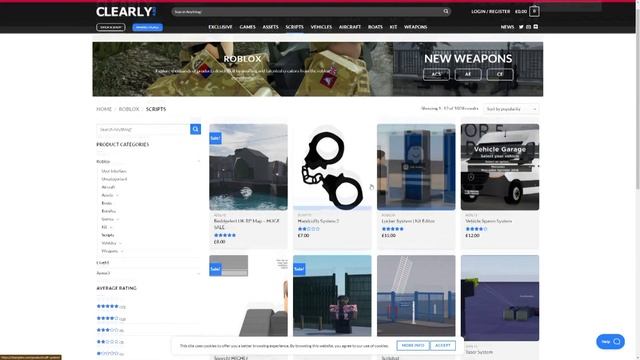Expand the Assets subcategory arrow
This screenshot has height=360, width=640.
coord(117,195)
